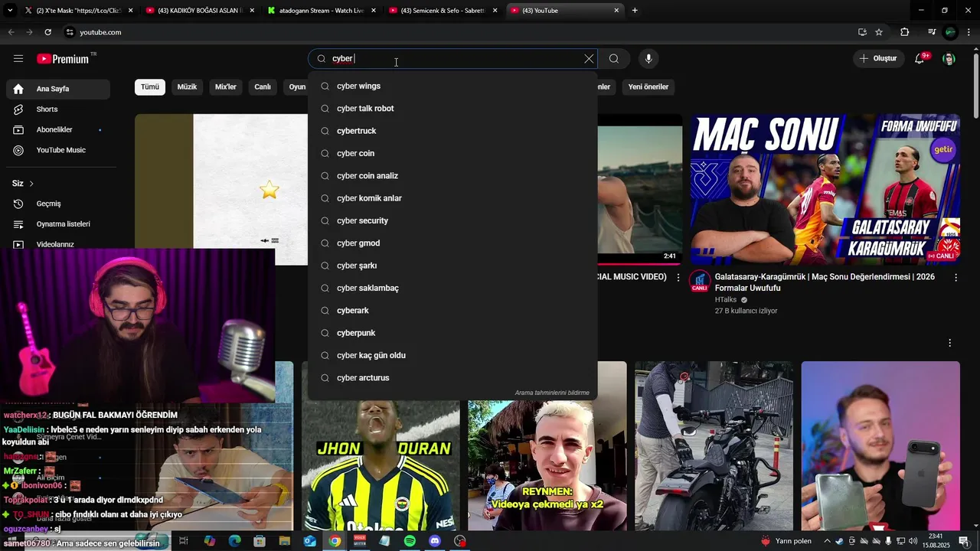Click the Chrome address bar URL

point(100,32)
